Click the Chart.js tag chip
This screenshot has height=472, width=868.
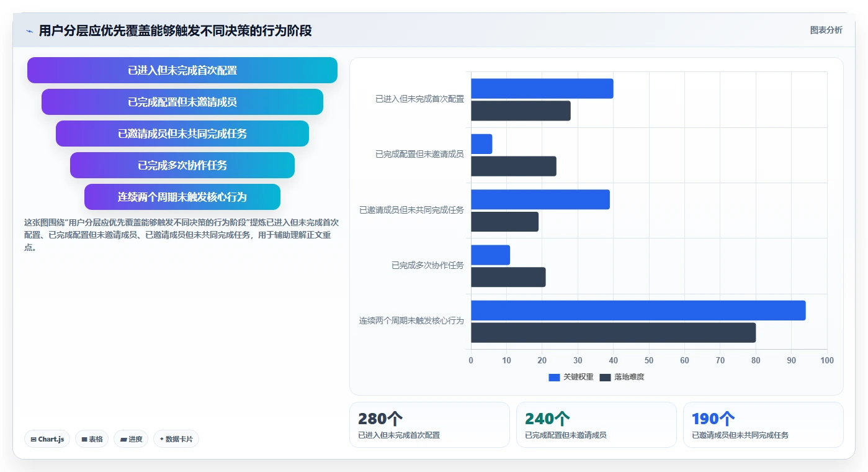pos(47,439)
